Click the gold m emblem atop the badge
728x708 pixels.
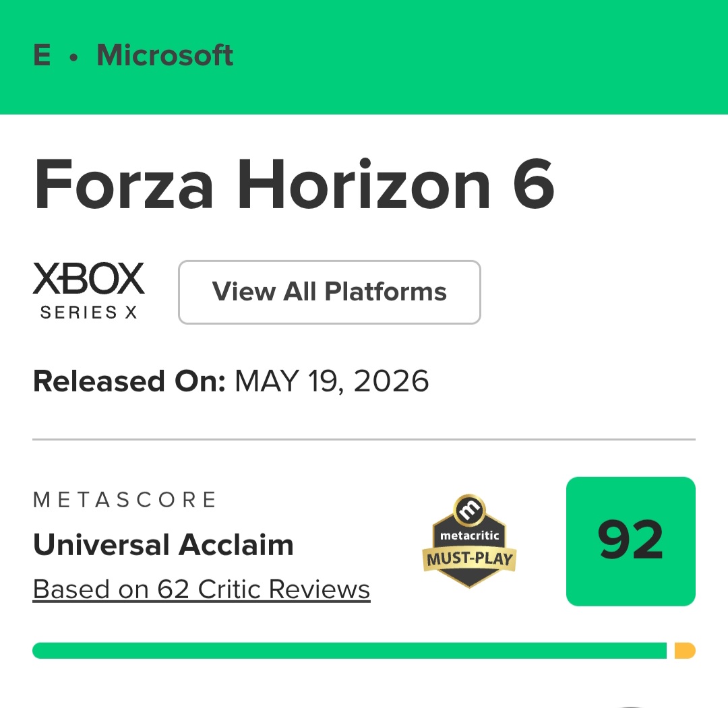469,511
